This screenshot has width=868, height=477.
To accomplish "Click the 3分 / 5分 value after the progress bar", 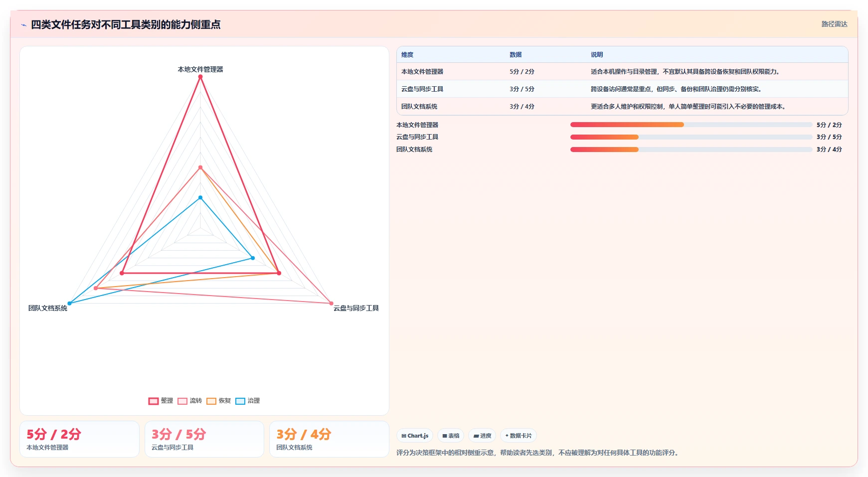I will click(829, 137).
